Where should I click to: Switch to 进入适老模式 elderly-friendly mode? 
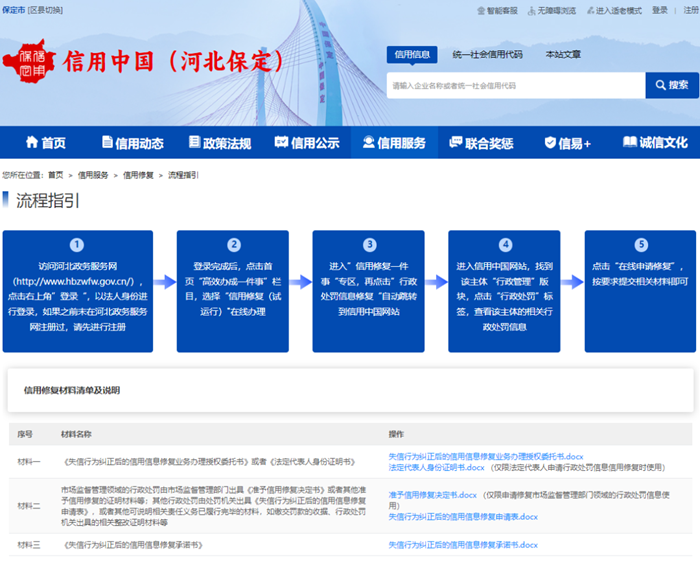pyautogui.click(x=616, y=10)
